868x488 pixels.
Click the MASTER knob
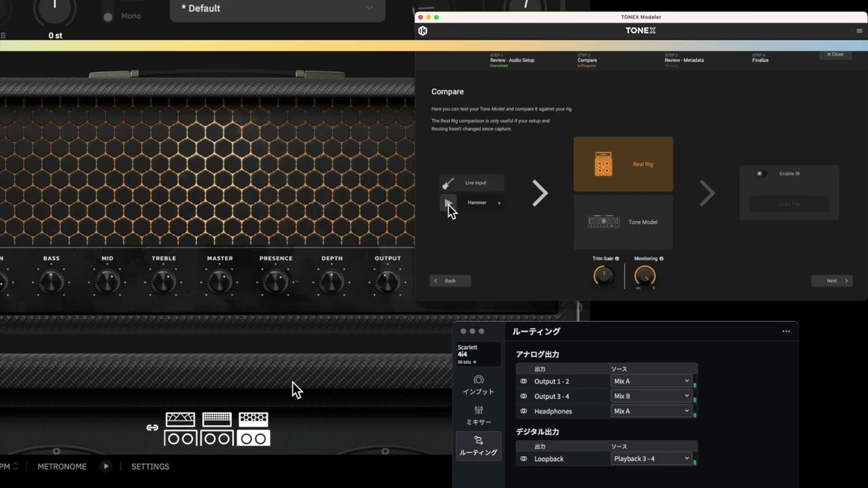coord(220,281)
